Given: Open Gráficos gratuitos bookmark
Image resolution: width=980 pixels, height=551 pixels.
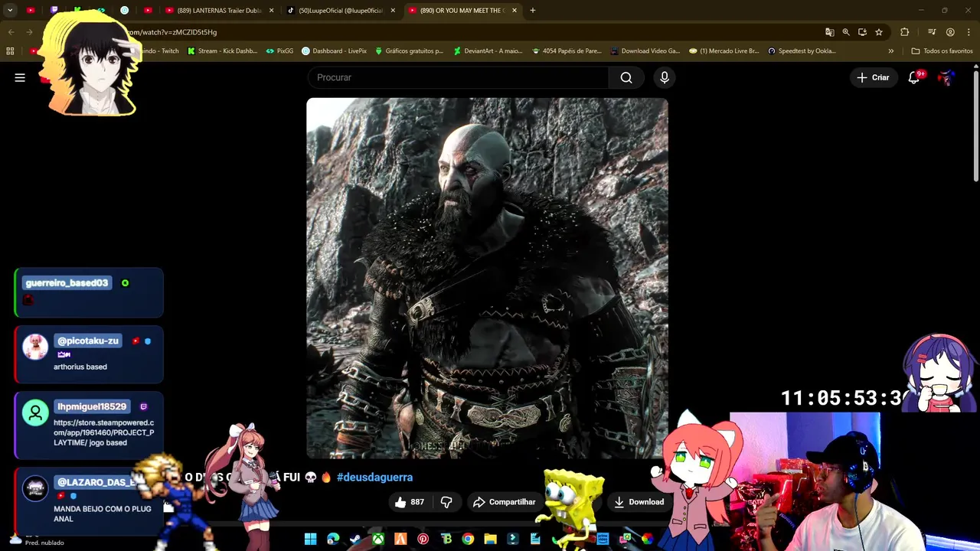Looking at the screenshot, I should click(409, 51).
